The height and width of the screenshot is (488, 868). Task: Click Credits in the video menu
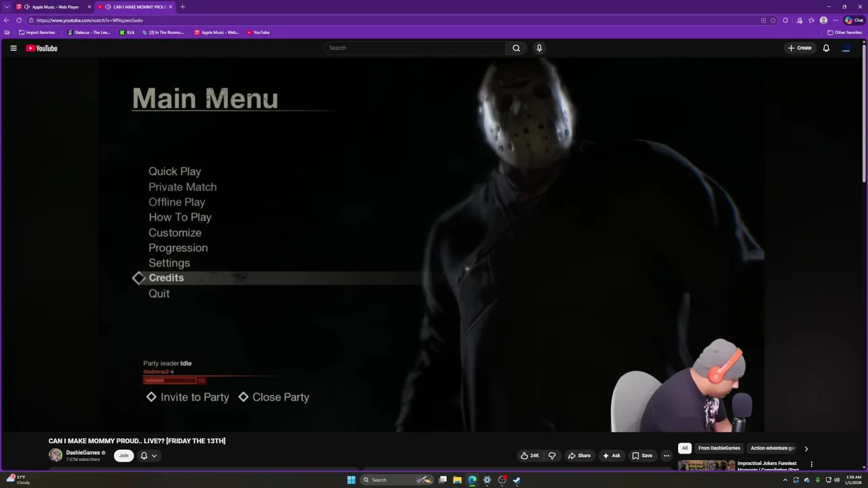click(166, 278)
